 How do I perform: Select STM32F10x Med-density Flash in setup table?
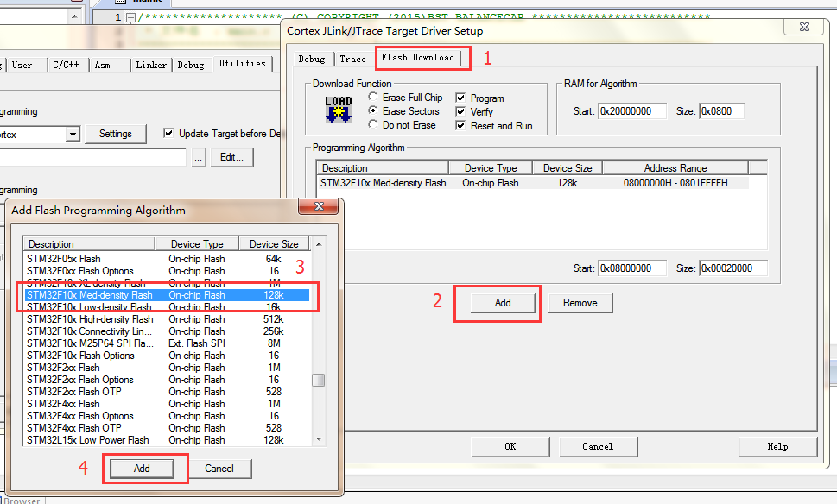tap(532, 183)
